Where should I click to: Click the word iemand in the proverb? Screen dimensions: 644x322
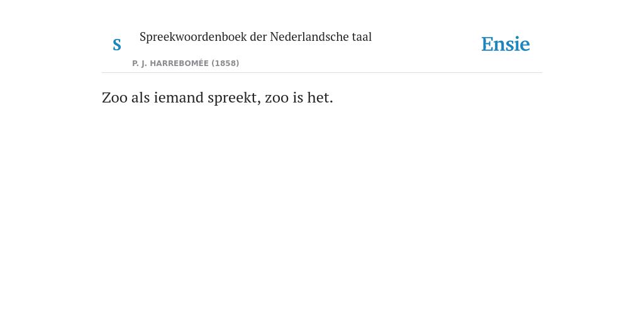click(179, 97)
